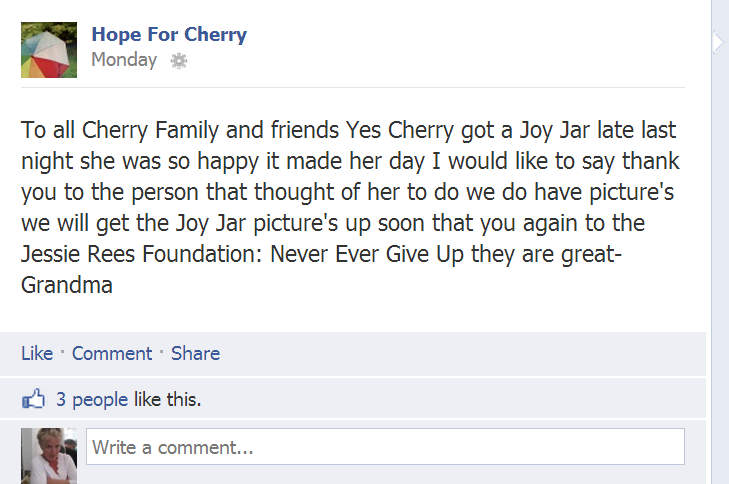Click the 'like this.' text after 3 people
The height and width of the screenshot is (484, 729).
[x=167, y=399]
